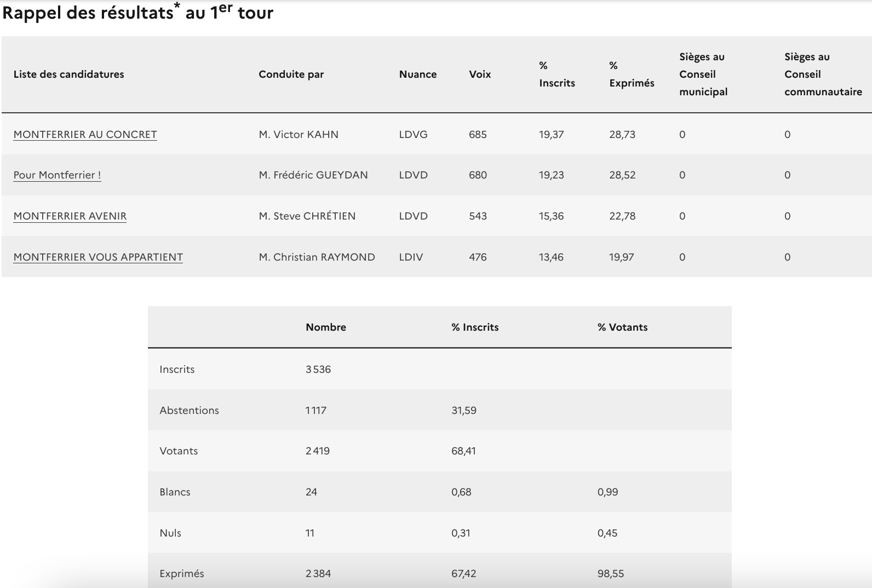The height and width of the screenshot is (588, 872).
Task: Click the candidate name M. Christian RAYMOND
Action: point(317,257)
